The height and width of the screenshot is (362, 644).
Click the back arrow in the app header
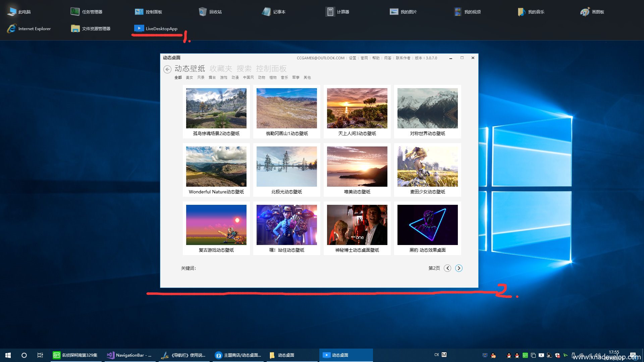click(x=167, y=69)
